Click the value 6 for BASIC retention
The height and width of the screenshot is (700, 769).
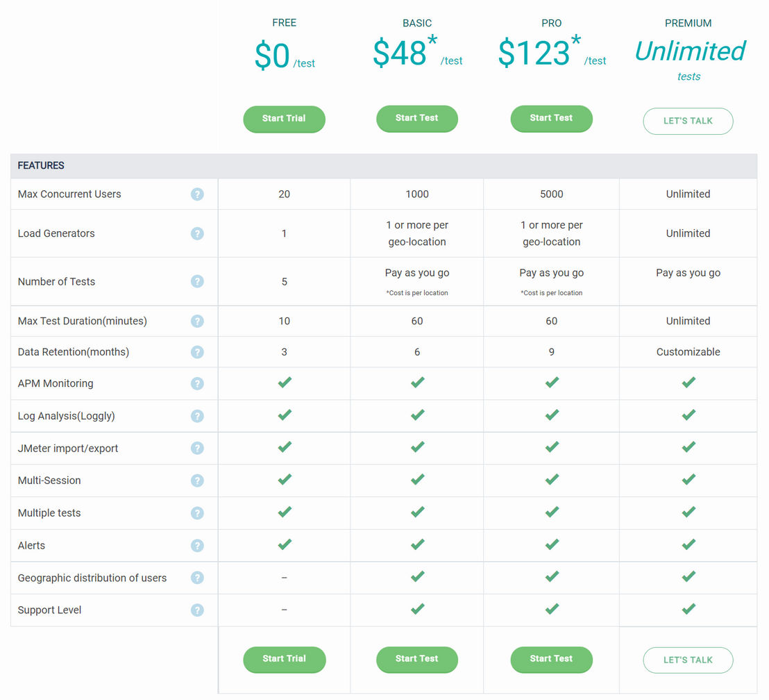pyautogui.click(x=417, y=353)
